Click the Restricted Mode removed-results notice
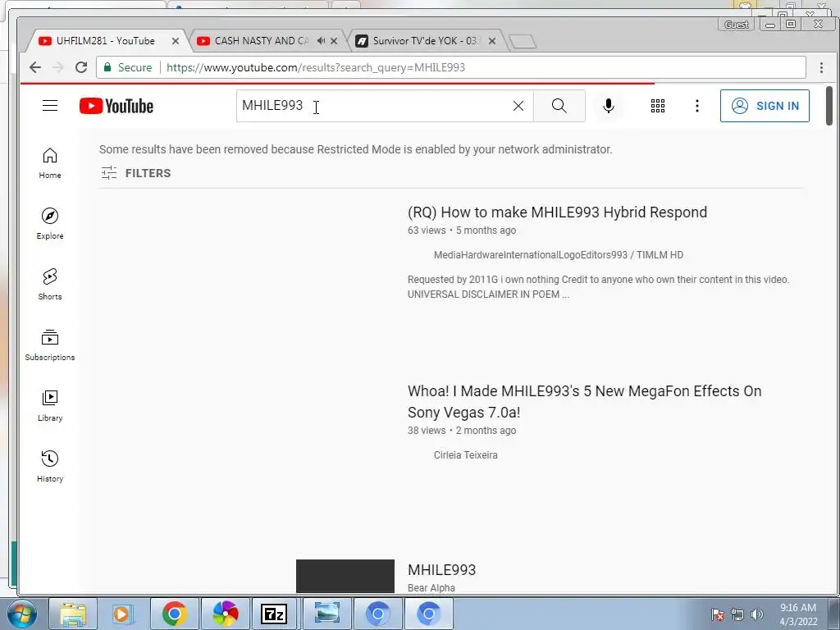This screenshot has height=630, width=840. click(x=356, y=149)
